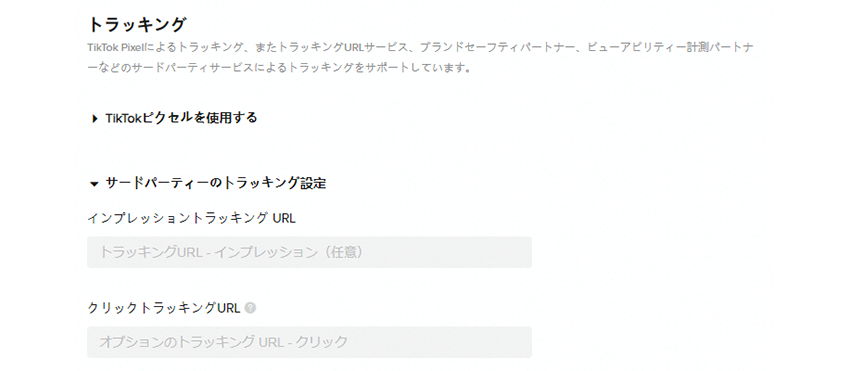Focus the インプレッション tracking URL input field
This screenshot has width=850, height=371.
click(309, 252)
